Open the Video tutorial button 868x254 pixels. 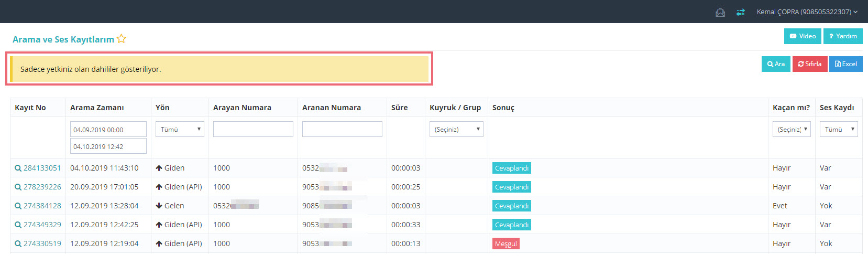click(803, 36)
